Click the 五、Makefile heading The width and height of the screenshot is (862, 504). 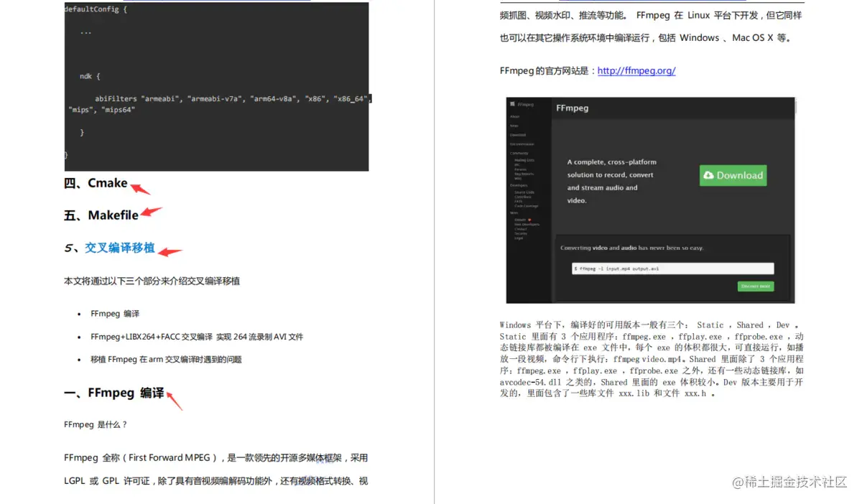pyautogui.click(x=101, y=215)
